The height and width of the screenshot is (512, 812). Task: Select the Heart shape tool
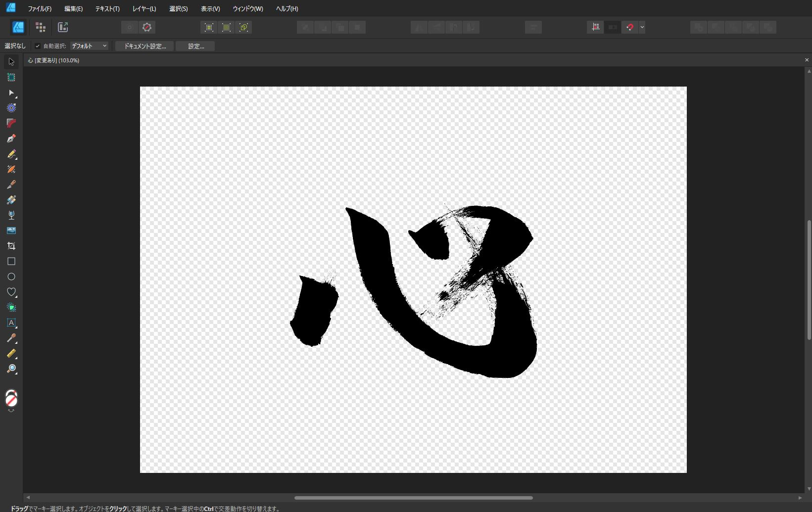11,292
